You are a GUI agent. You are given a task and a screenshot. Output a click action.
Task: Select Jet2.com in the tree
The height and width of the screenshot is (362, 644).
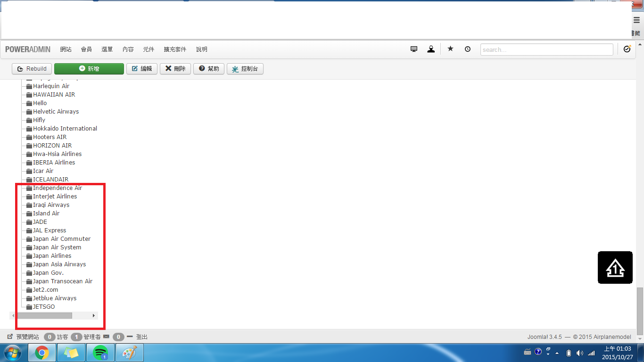[46, 290]
